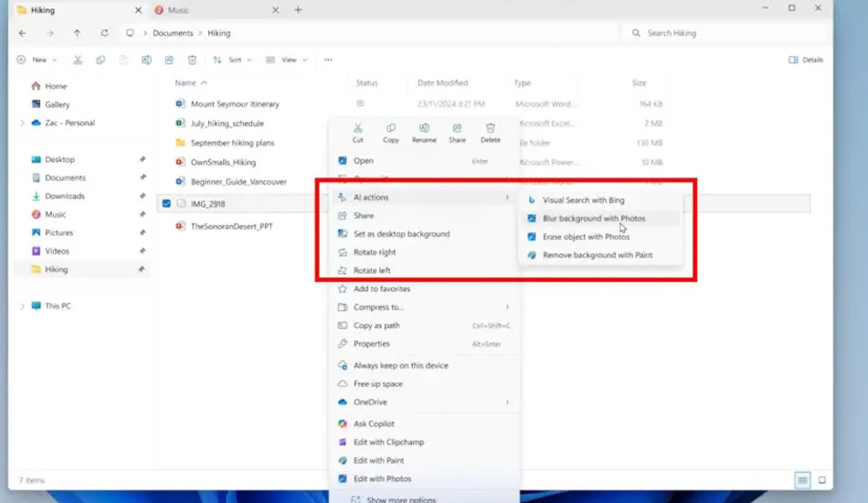Open Properties from context menu
Screen dimensions: 868x503
[x=424, y=344]
